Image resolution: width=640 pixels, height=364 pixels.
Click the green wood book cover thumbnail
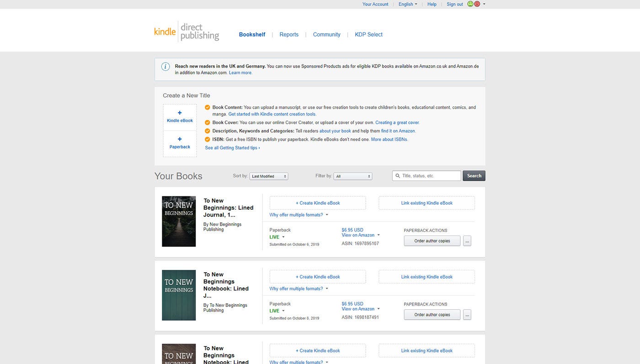[x=179, y=295]
